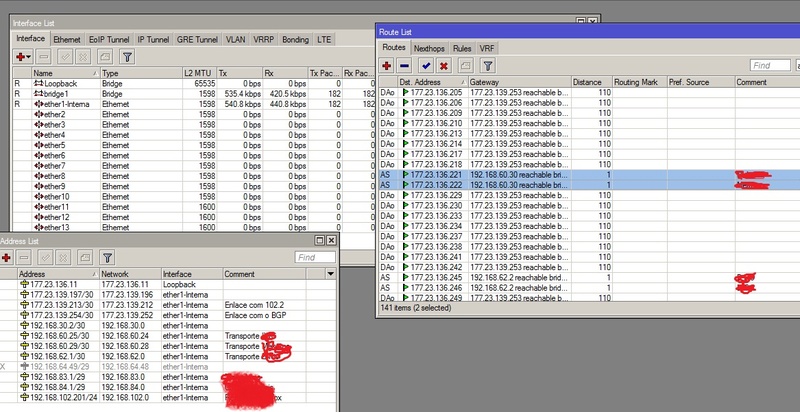Open comment button in Address List toolbar
The height and width of the screenshot is (412, 800).
tap(85, 257)
